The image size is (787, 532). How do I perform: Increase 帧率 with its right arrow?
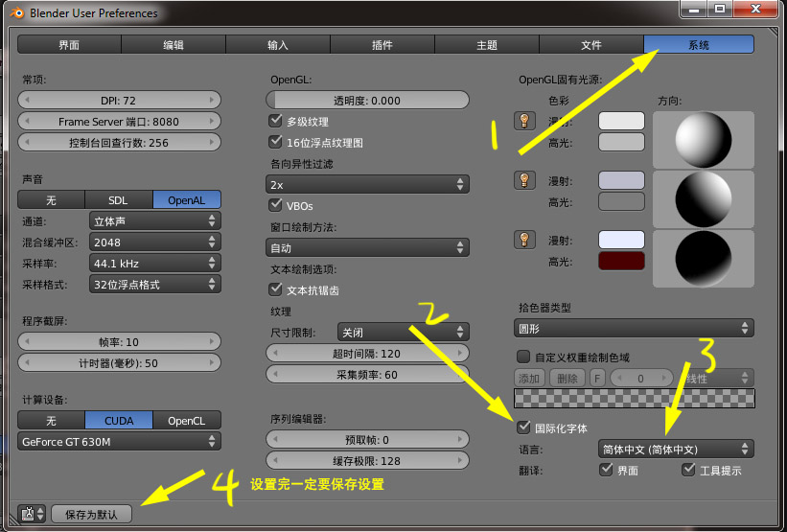[x=212, y=341]
